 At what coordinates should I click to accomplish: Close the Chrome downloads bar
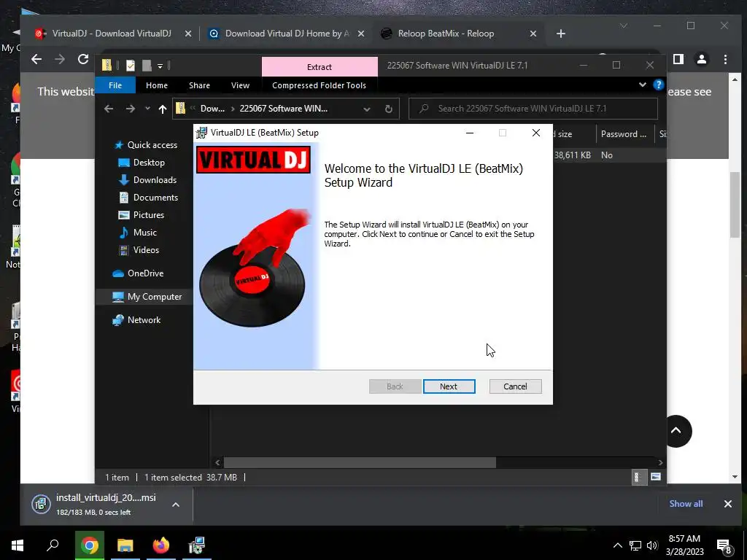727,504
